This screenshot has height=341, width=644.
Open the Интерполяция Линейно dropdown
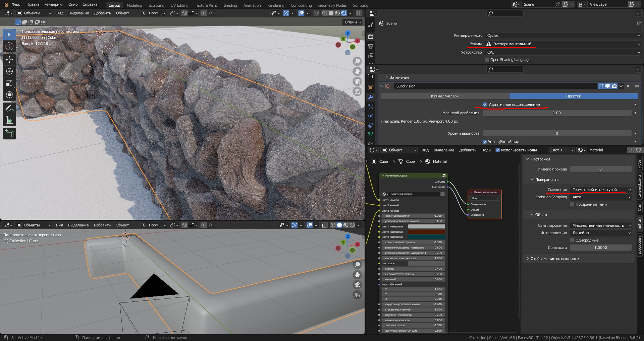pos(601,233)
